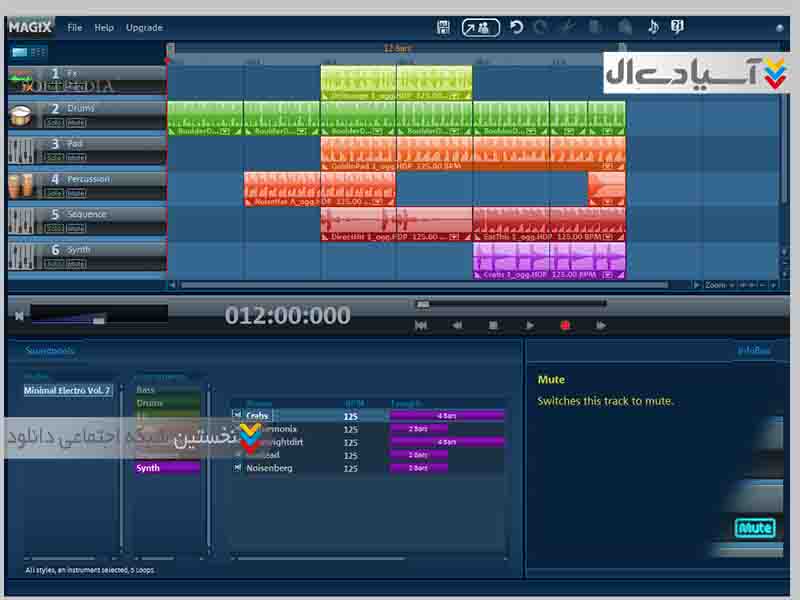This screenshot has height=600, width=800.
Task: Undo the last action
Action: pos(516,27)
